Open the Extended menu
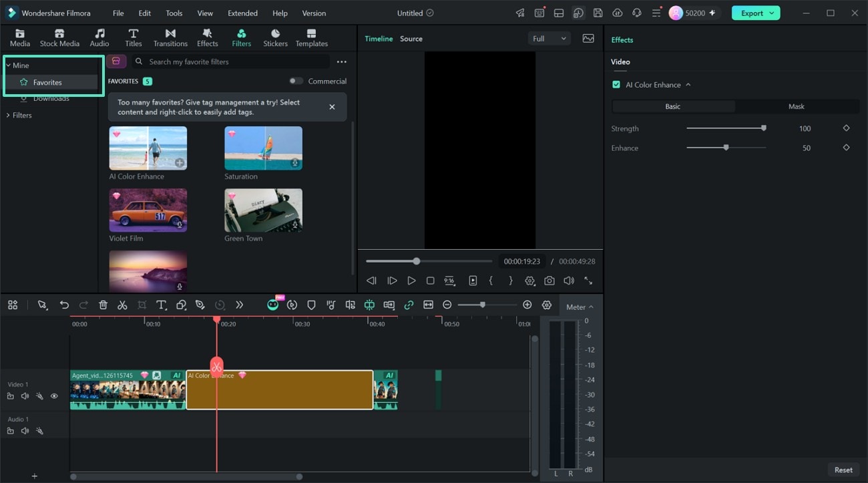 pyautogui.click(x=242, y=13)
